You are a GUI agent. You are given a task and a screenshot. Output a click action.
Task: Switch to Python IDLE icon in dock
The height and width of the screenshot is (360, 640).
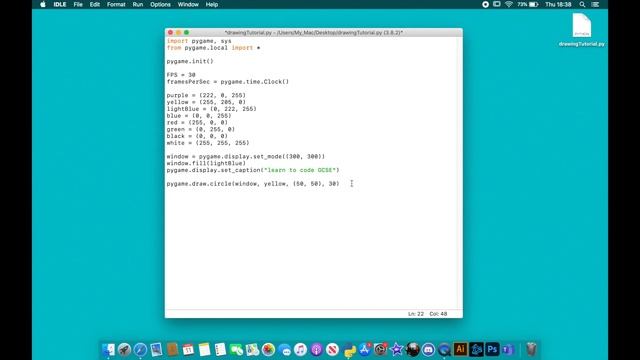tap(350, 350)
